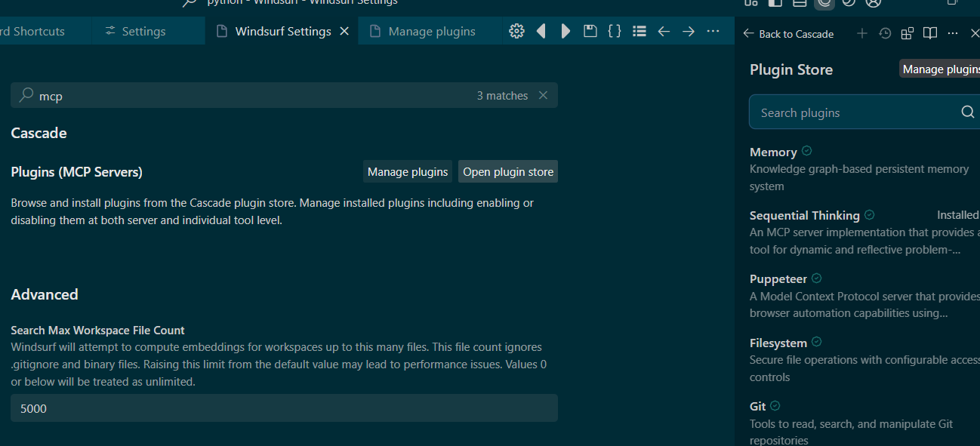
Task: Open the account profile icon in title bar
Action: (x=874, y=3)
